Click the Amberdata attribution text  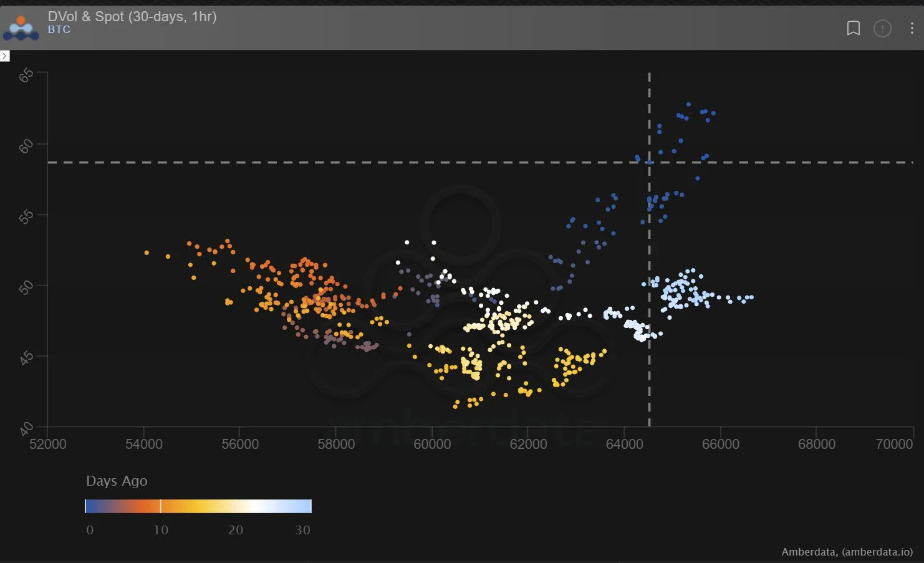pos(847,552)
